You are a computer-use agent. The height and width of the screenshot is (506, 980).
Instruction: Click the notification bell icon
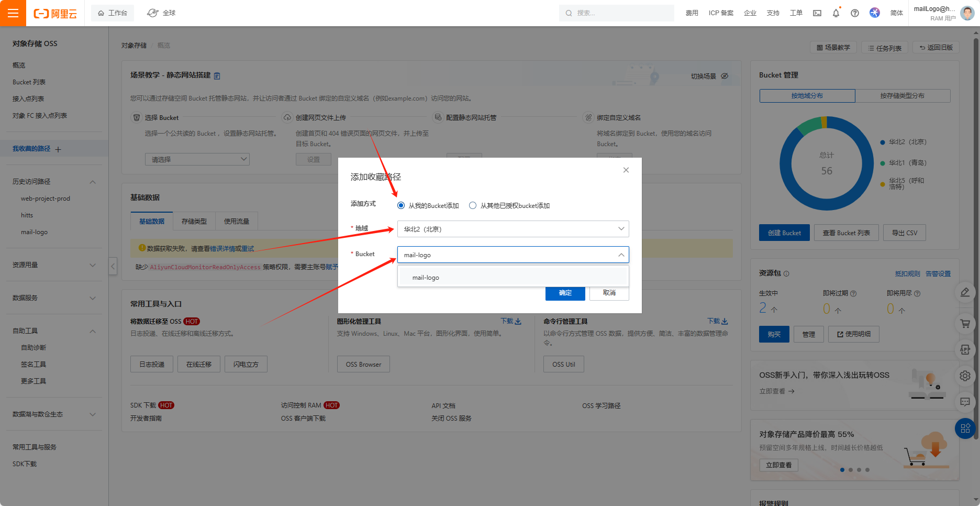click(836, 13)
